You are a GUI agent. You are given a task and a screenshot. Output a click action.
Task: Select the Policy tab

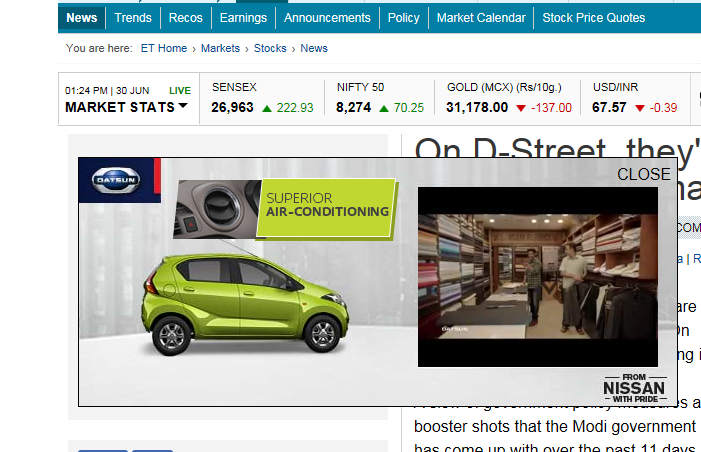point(403,18)
